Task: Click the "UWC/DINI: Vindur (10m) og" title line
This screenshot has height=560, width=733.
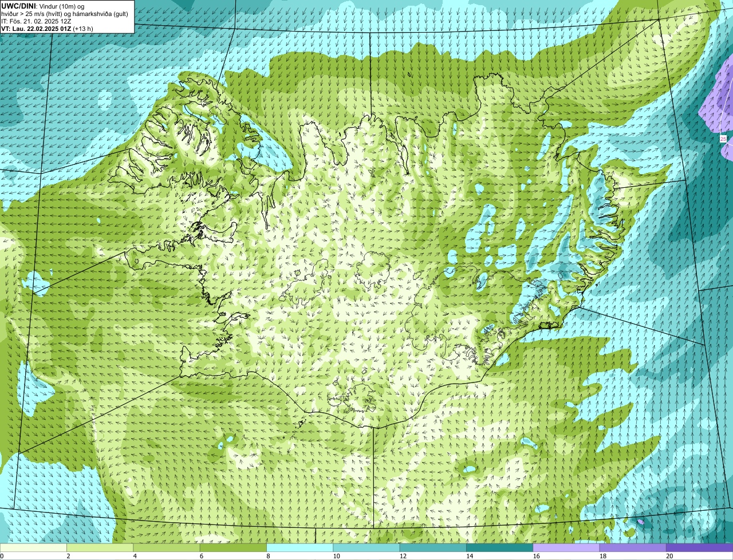Action: pyautogui.click(x=43, y=6)
